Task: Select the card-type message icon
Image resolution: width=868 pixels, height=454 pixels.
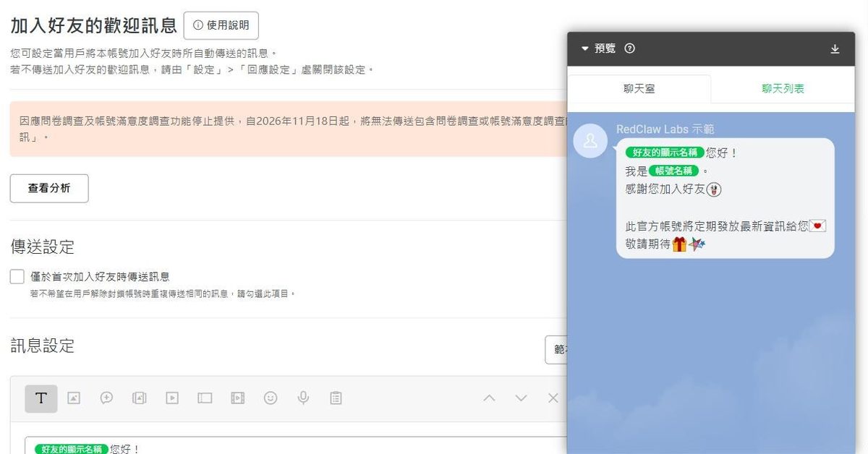Action: click(205, 398)
